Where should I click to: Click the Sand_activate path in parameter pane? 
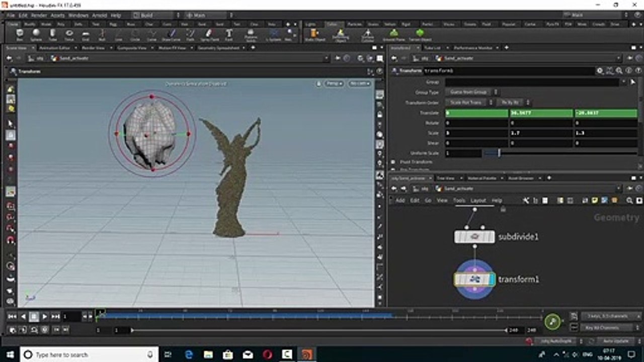[457, 58]
